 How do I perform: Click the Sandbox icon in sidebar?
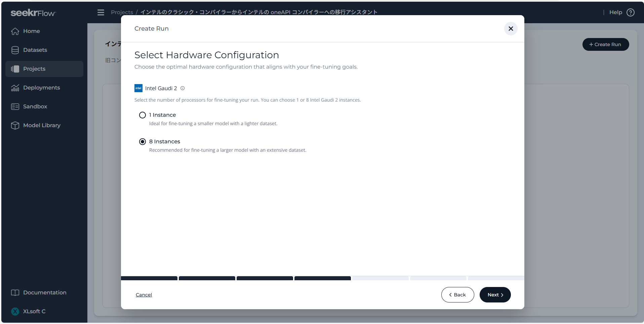[15, 107]
